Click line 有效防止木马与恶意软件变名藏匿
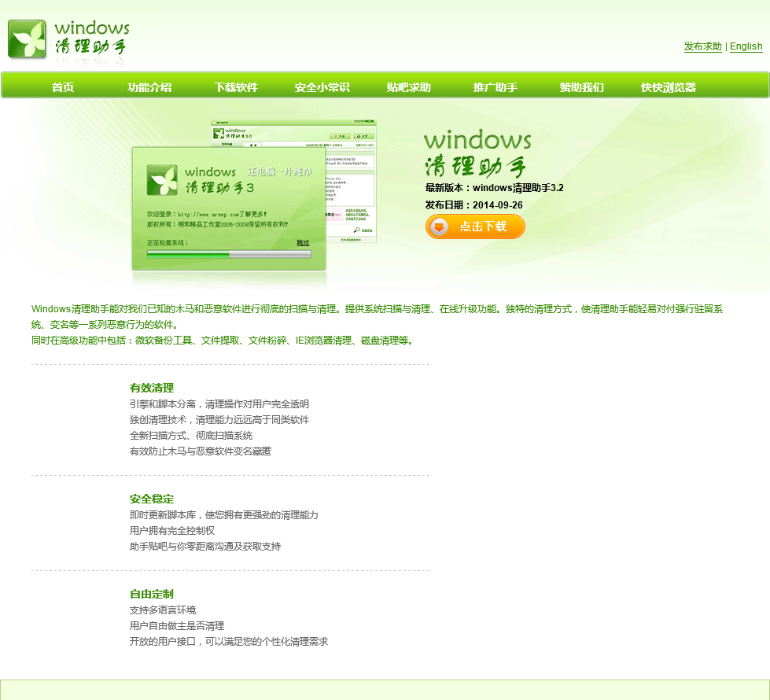The width and height of the screenshot is (770, 700). pos(201,451)
